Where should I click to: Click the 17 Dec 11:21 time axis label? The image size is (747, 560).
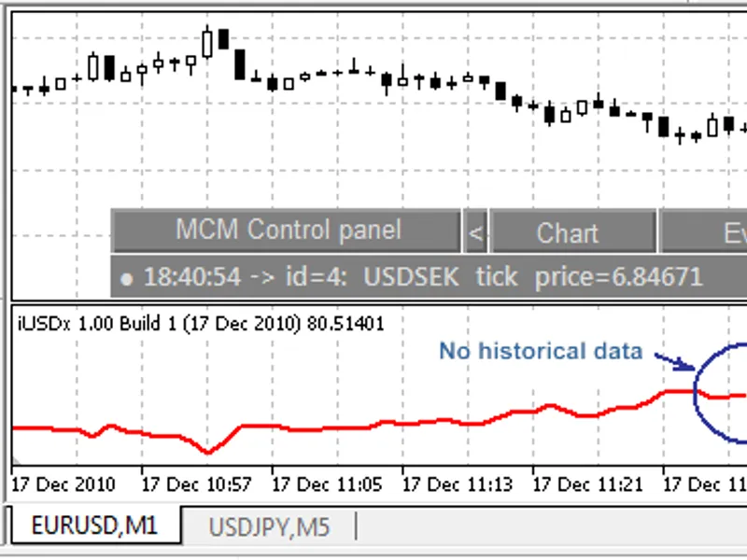click(x=588, y=484)
